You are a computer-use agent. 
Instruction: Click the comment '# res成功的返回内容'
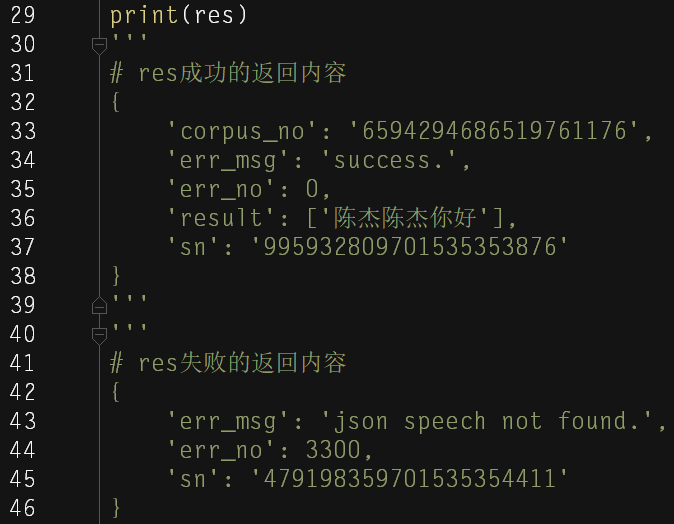[x=227, y=73]
